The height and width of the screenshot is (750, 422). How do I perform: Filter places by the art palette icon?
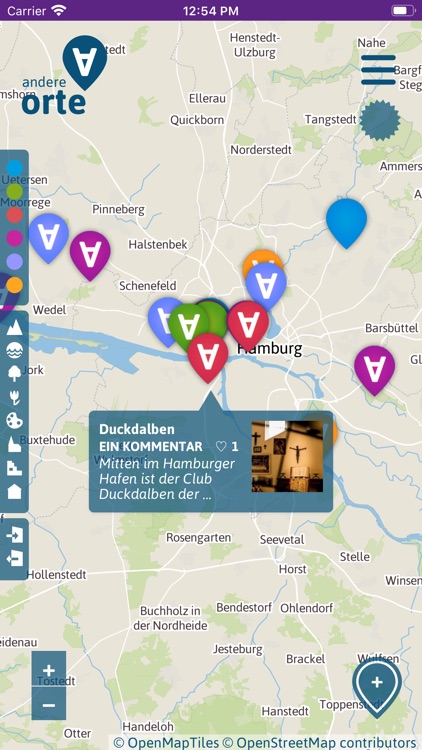point(14,420)
